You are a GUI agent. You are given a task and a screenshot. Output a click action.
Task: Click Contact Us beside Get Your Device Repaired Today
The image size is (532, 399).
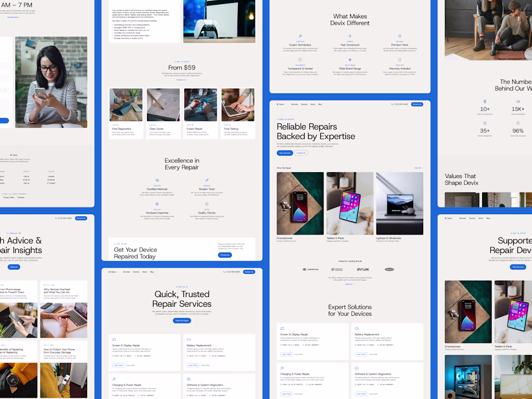click(x=225, y=255)
